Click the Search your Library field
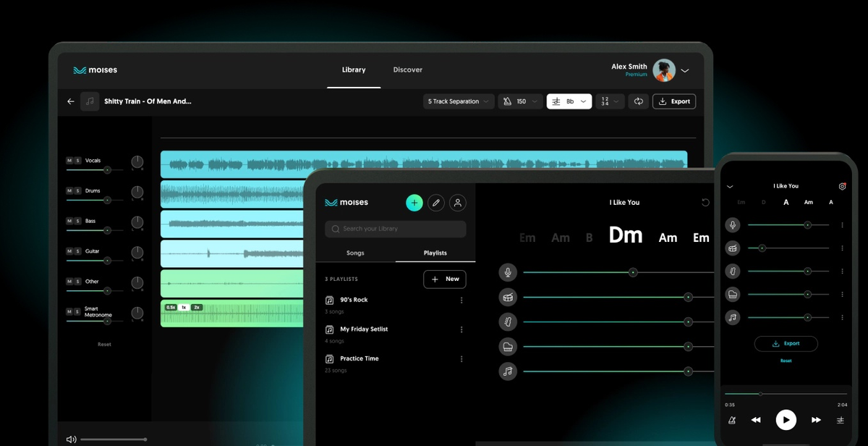 (x=396, y=229)
